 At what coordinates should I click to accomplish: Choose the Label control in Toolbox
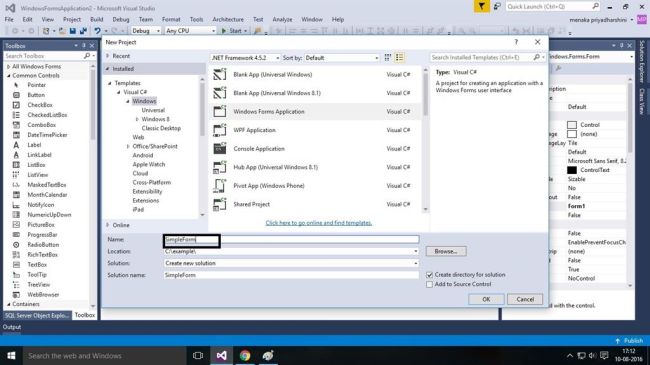34,145
